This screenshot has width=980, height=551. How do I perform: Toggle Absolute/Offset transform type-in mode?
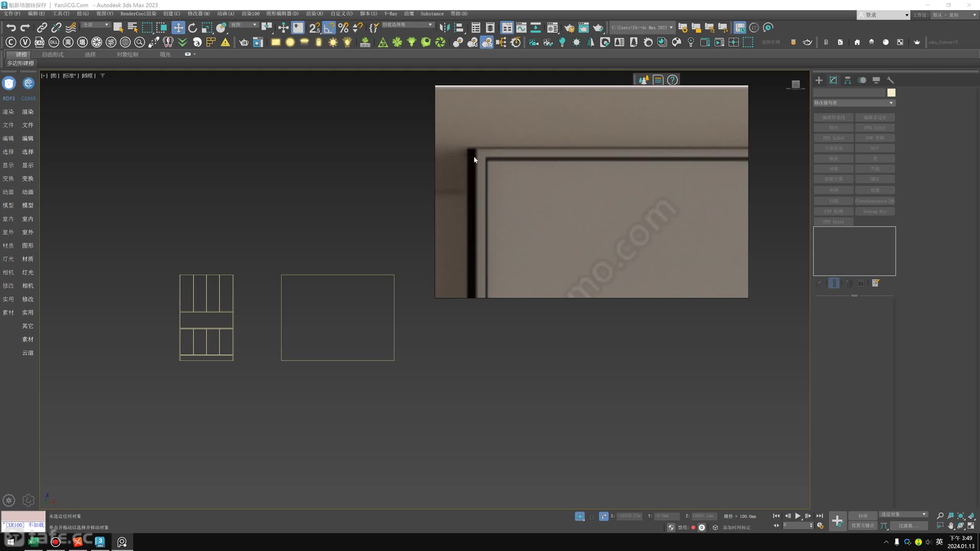604,517
